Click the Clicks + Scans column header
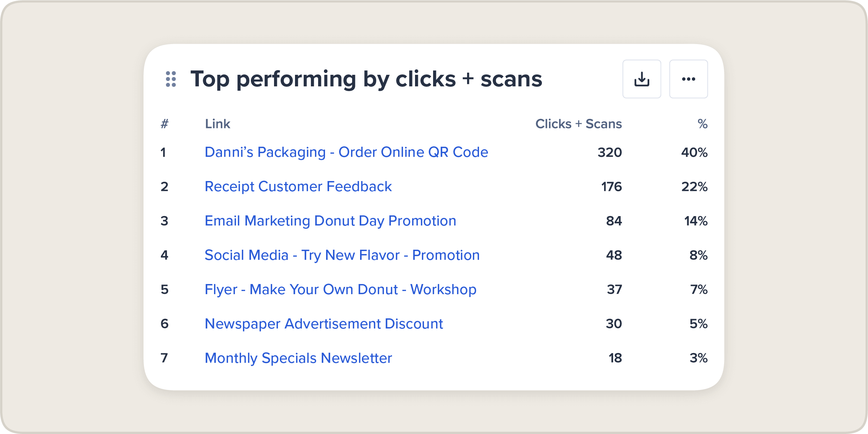The width and height of the screenshot is (868, 434). coord(578,124)
